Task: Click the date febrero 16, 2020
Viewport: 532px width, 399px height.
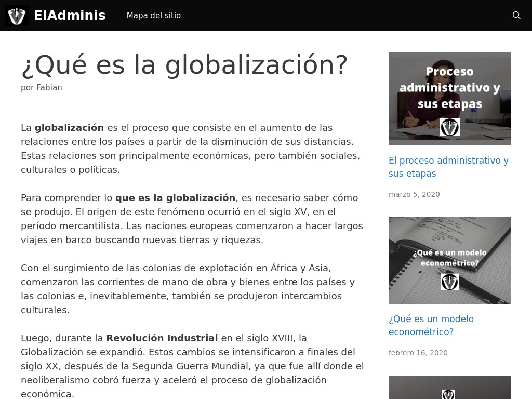Action: click(x=418, y=353)
